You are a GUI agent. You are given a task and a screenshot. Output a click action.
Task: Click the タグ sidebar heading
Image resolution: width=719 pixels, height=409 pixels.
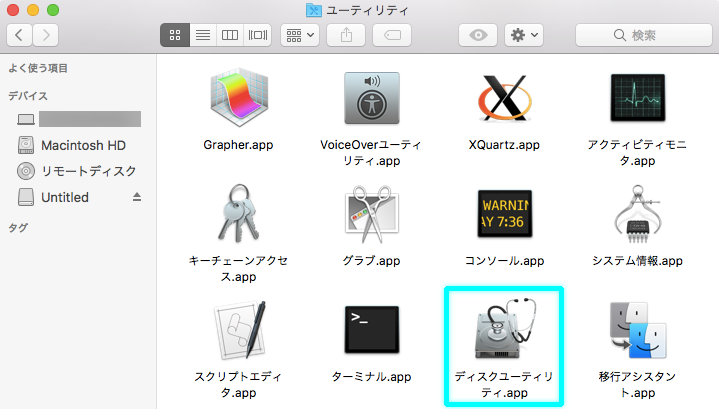coord(18,227)
